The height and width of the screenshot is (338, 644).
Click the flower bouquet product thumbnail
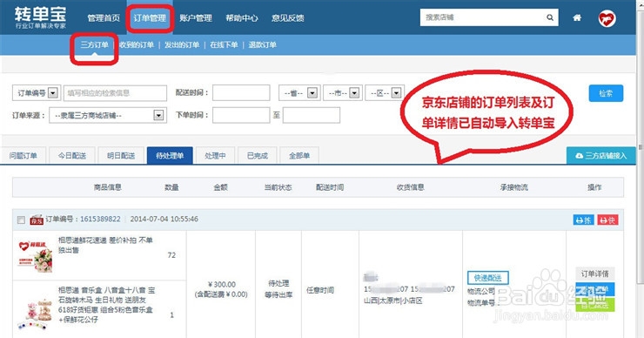tap(36, 256)
